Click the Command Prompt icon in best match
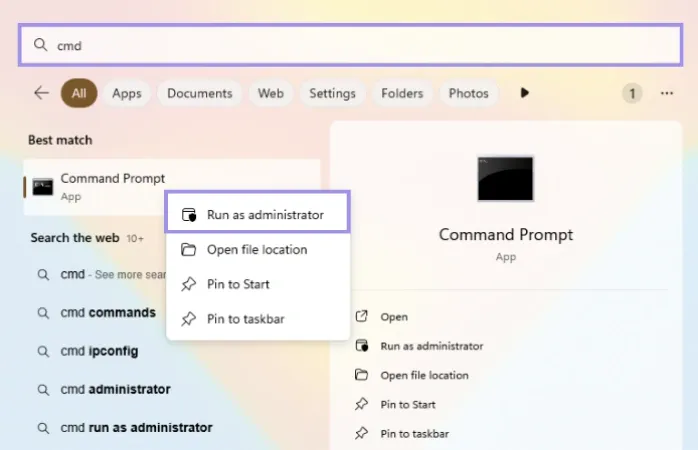Viewport: 698px width, 450px height. click(x=43, y=187)
